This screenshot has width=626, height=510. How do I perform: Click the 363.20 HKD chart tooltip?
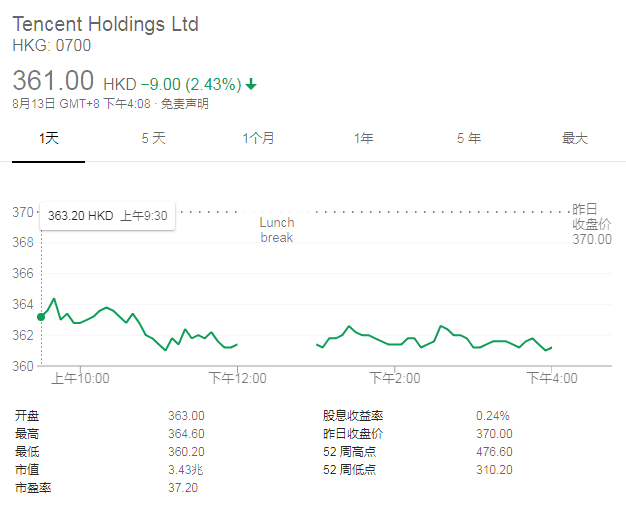(107, 215)
